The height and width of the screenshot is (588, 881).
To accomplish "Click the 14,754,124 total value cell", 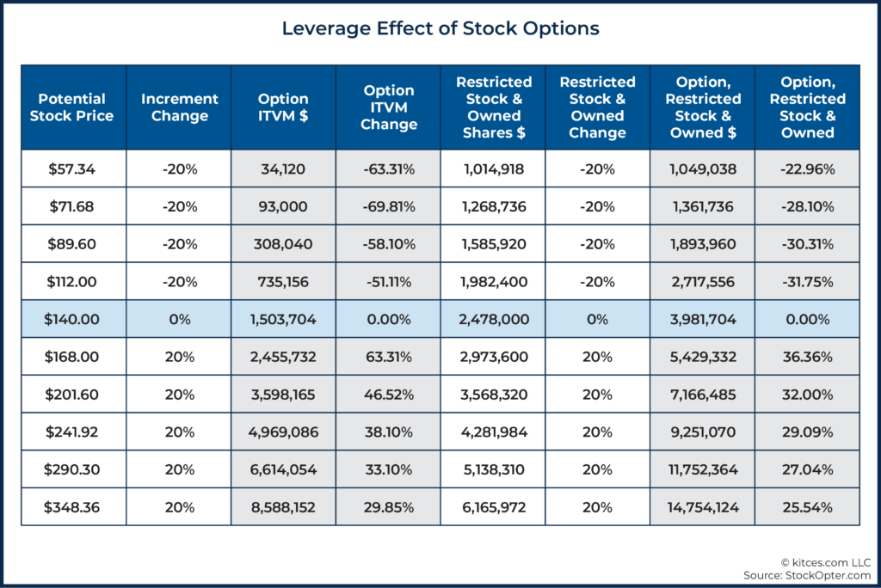I will (x=702, y=507).
